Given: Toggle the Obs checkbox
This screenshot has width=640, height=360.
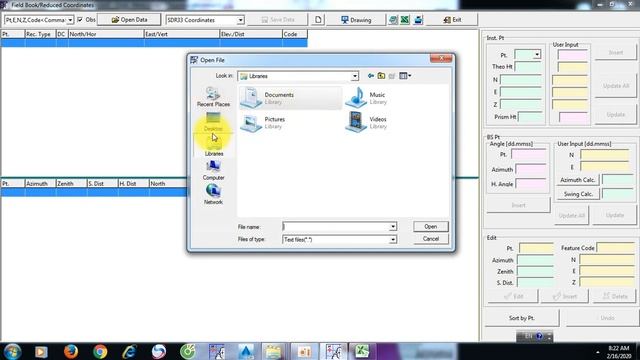Looking at the screenshot, I should point(80,19).
